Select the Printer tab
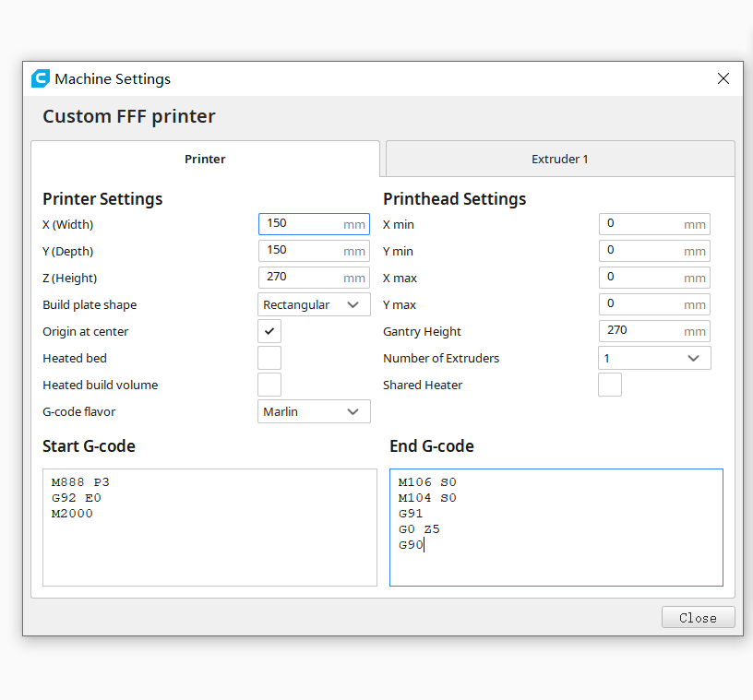The width and height of the screenshot is (753, 700). (205, 159)
